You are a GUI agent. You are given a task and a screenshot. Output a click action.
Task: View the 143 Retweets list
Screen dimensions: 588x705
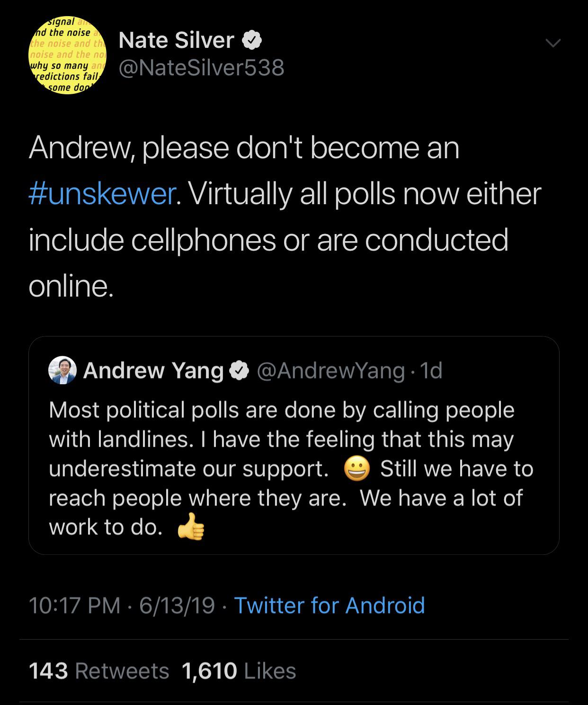99,671
